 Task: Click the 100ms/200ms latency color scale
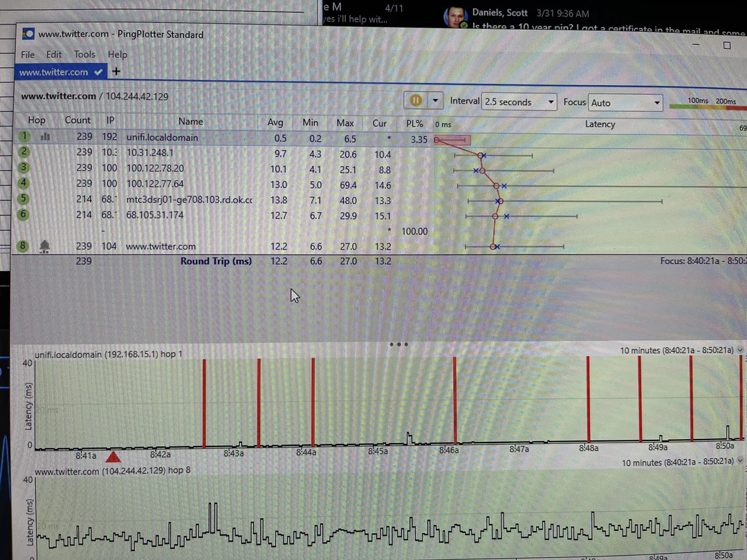712,101
